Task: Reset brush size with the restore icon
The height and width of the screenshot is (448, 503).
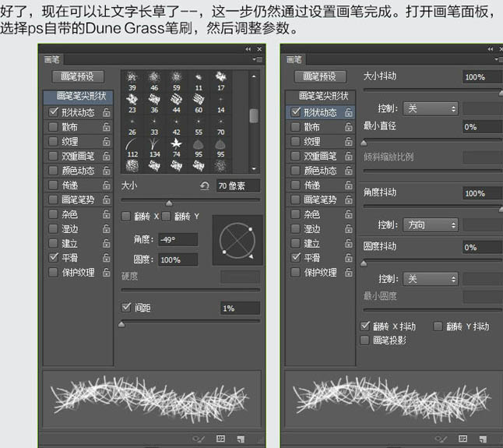Action: coord(204,185)
